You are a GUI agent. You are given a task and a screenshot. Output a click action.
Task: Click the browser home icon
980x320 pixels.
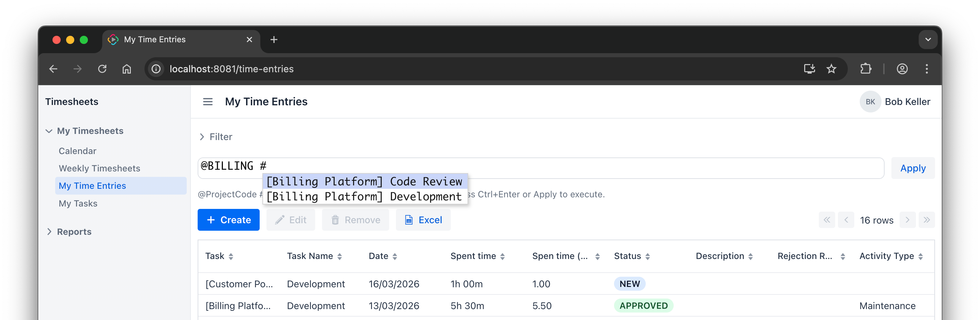coord(127,69)
